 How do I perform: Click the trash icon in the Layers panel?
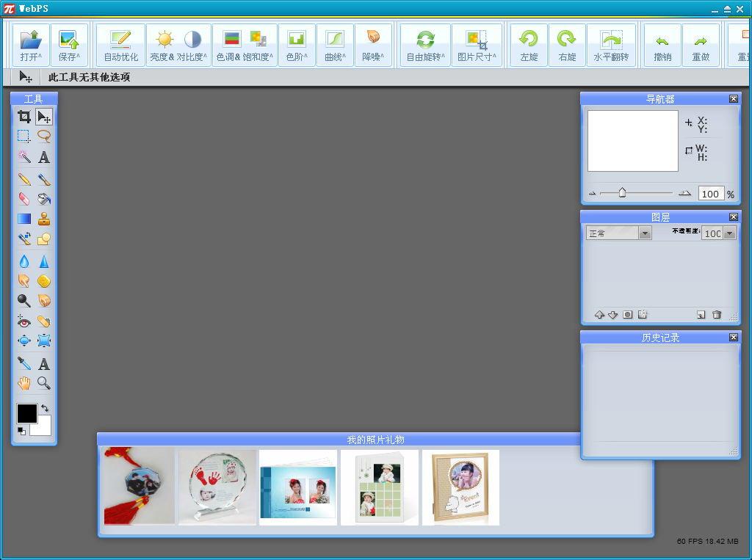tap(717, 314)
